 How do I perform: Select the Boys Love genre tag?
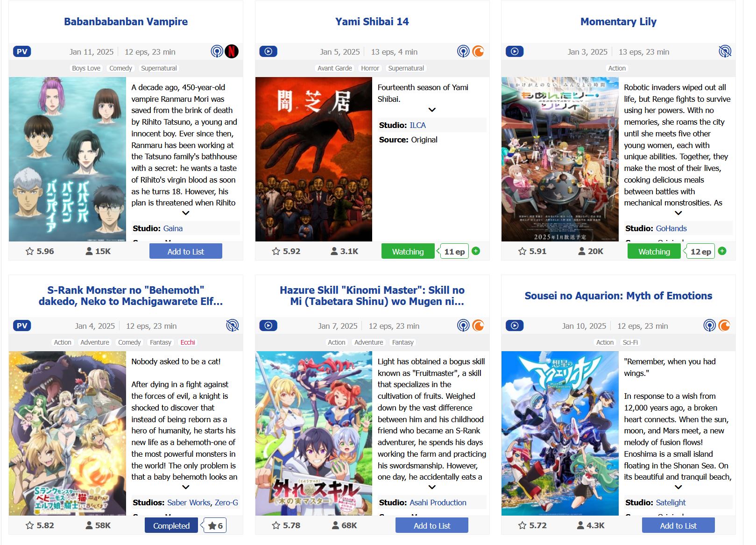[86, 68]
